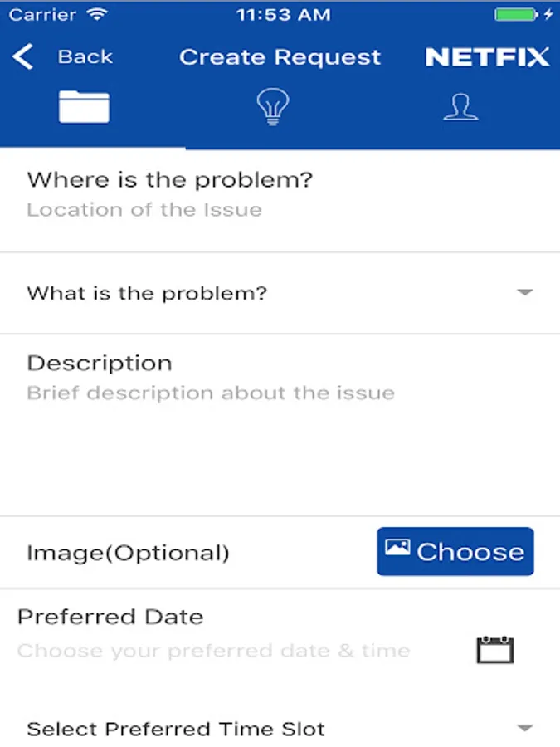The height and width of the screenshot is (747, 560).
Task: Tap the Wi-Fi signal icon
Action: pos(97,15)
